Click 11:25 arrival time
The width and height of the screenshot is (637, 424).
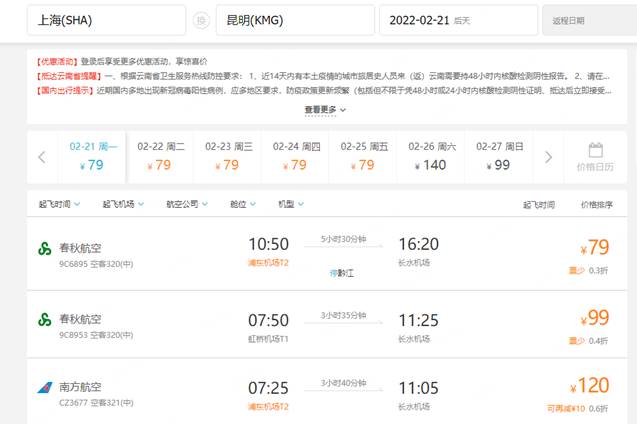(x=418, y=320)
